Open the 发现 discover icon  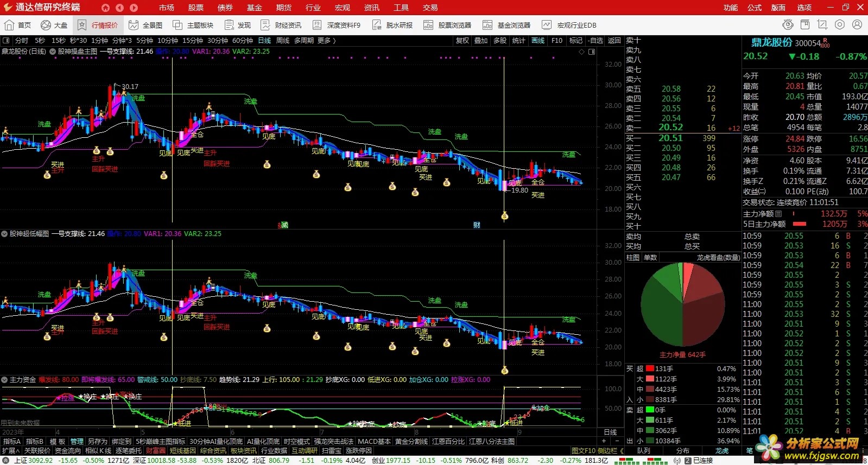coord(237,25)
